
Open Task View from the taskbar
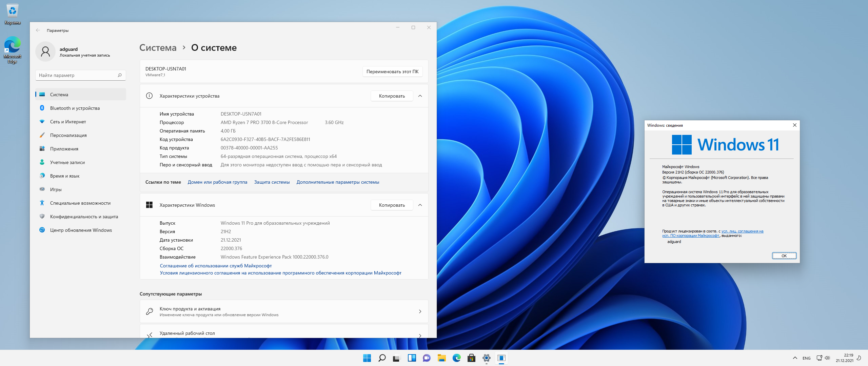397,358
